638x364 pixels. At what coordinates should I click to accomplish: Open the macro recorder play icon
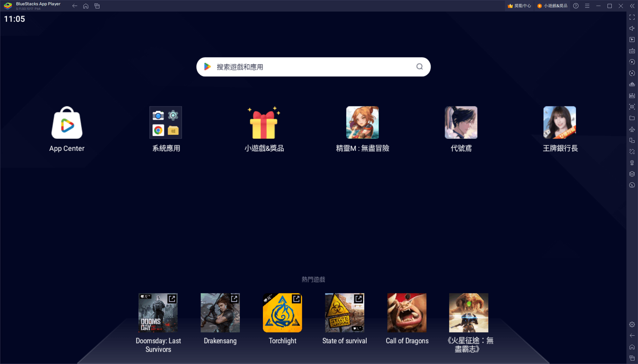[632, 62]
